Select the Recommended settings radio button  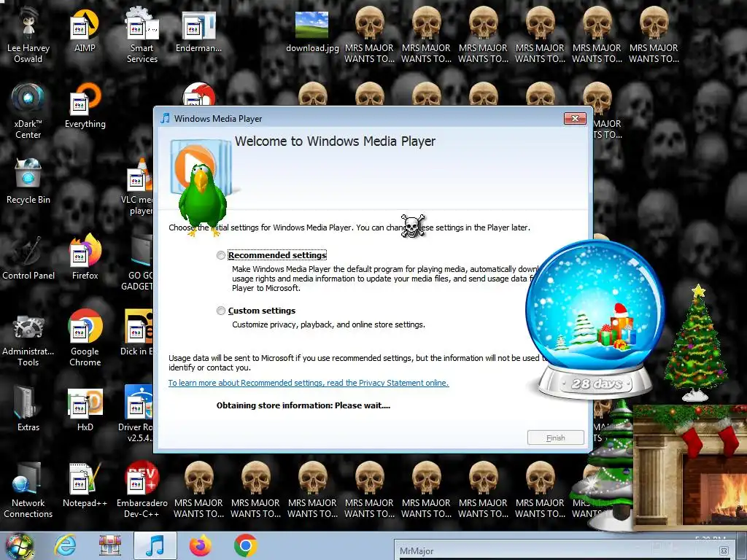pos(220,255)
